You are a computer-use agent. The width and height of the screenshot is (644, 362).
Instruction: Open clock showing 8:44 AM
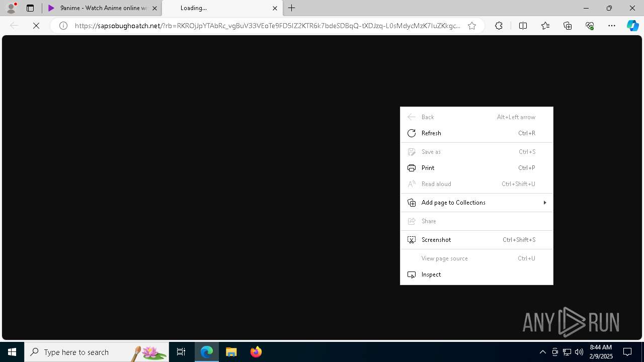601,352
